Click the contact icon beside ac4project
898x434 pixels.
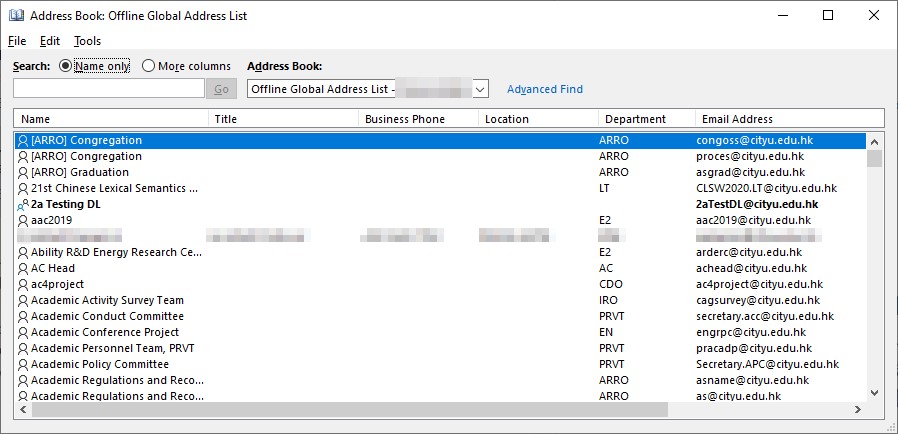pos(23,284)
